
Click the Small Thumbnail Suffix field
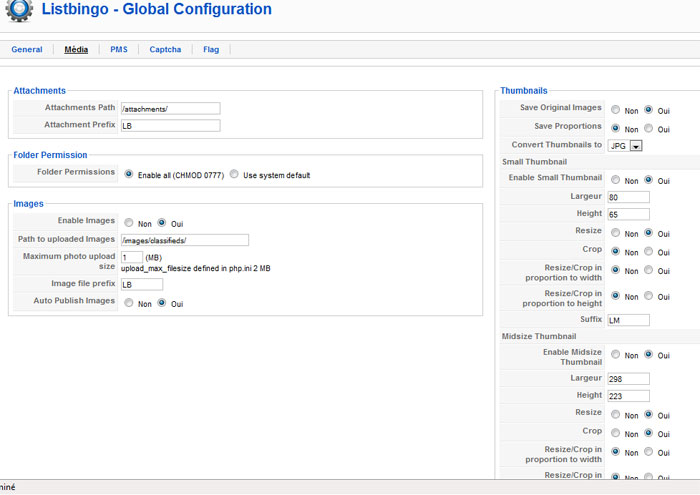pos(628,320)
